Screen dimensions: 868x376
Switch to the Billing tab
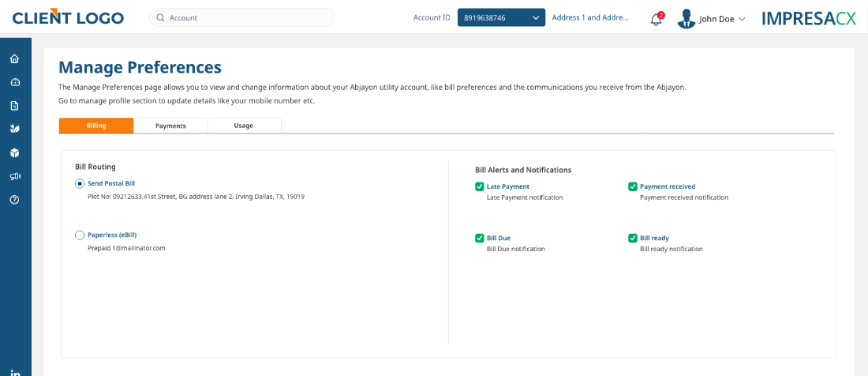(x=96, y=126)
